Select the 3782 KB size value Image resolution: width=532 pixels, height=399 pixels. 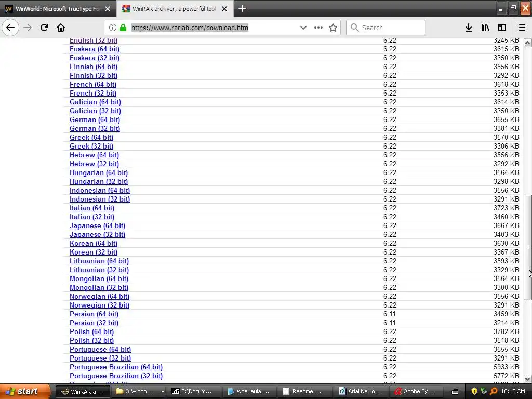click(x=506, y=331)
